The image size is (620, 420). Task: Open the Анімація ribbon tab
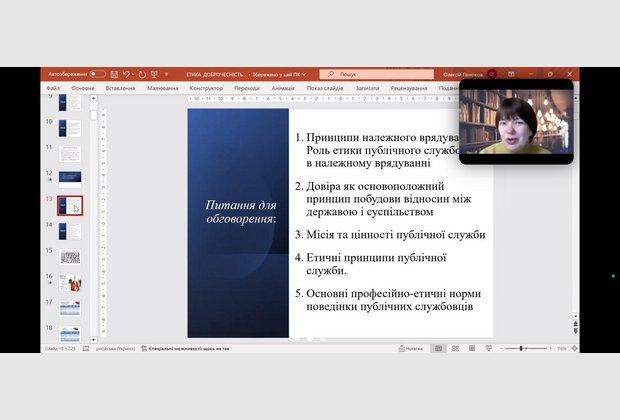(x=283, y=88)
